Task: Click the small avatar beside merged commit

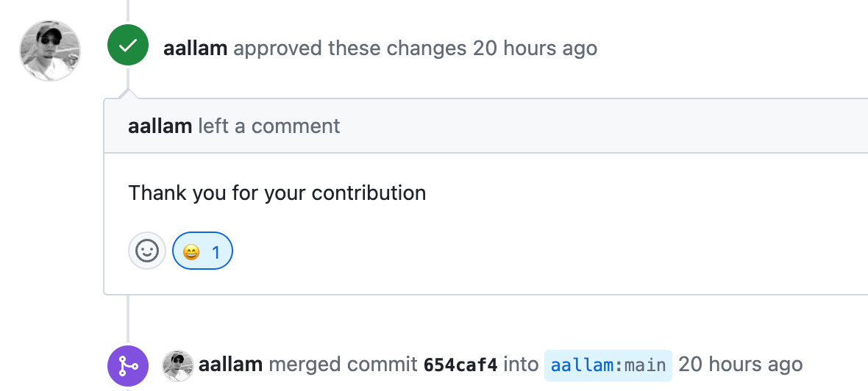Action: pyautogui.click(x=178, y=365)
